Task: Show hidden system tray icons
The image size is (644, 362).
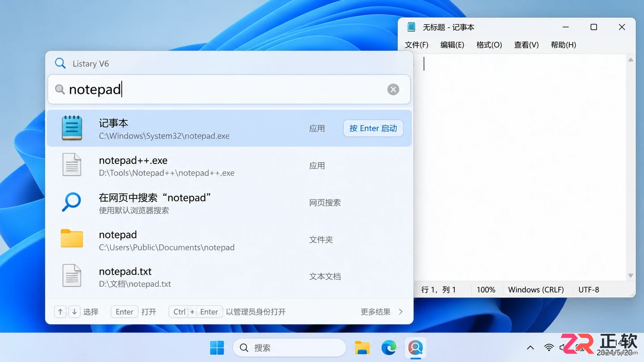Action: click(x=530, y=348)
